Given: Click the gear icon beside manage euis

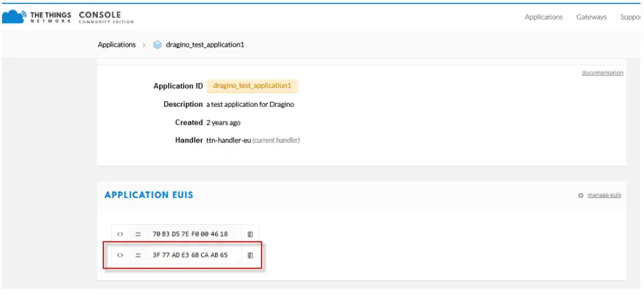Looking at the screenshot, I should point(580,195).
